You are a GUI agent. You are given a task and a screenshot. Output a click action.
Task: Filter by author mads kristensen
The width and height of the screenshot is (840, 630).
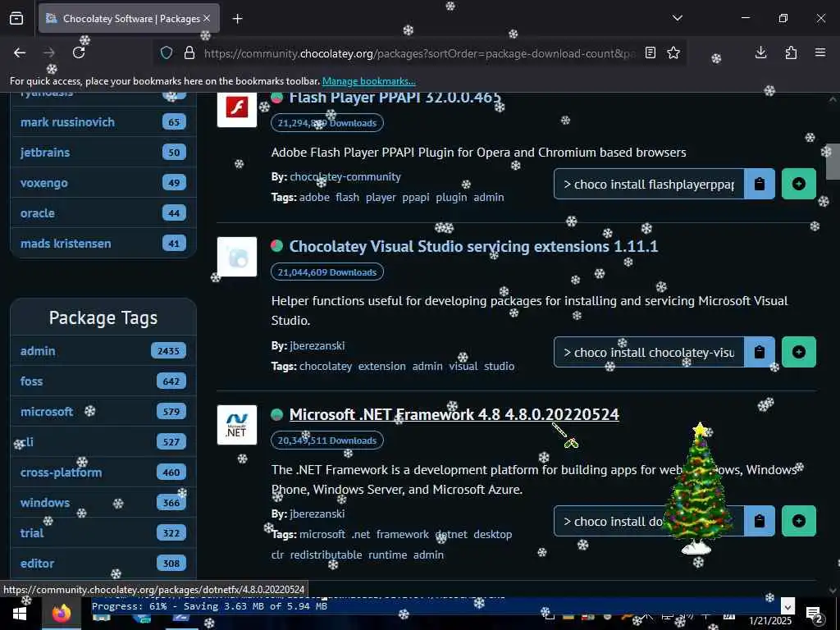(x=66, y=244)
